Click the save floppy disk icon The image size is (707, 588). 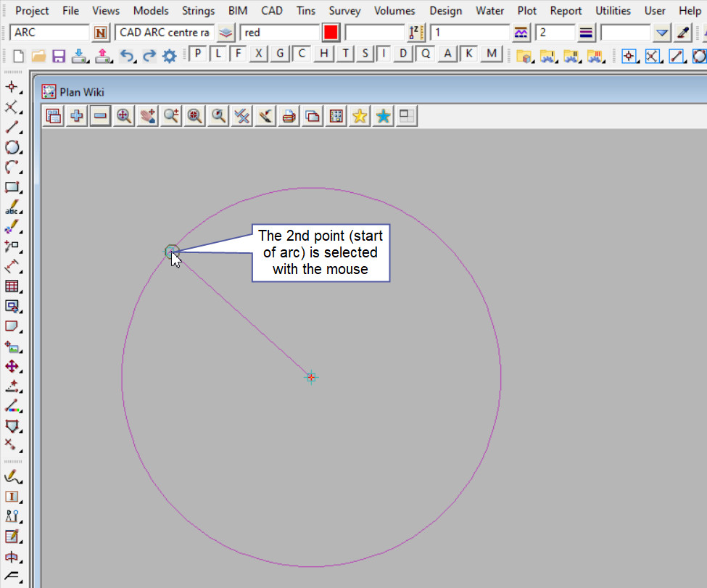click(x=59, y=56)
